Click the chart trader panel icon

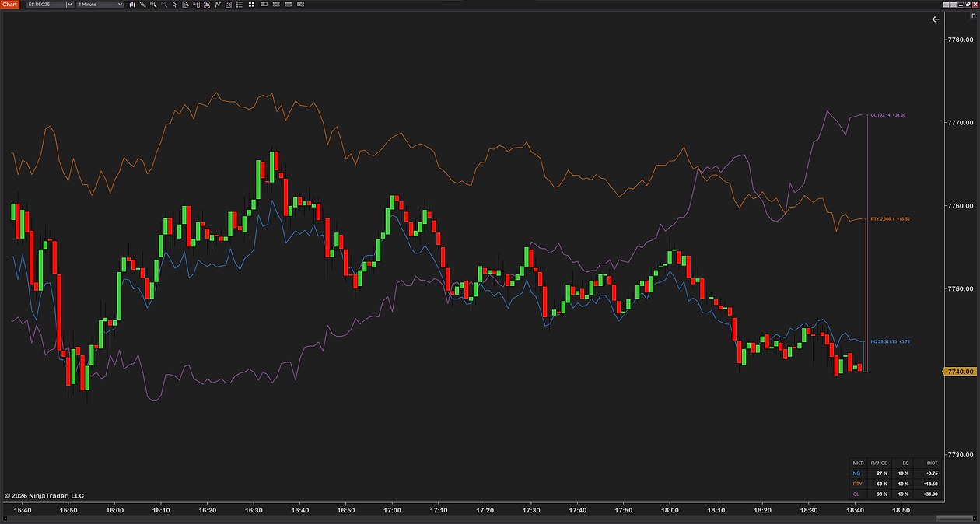[196, 4]
